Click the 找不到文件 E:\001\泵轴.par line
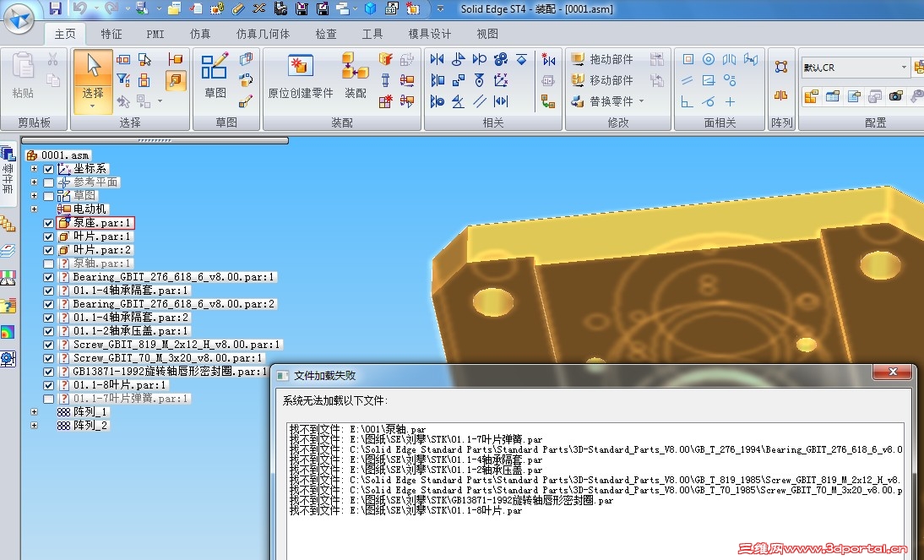924x560 pixels. (x=358, y=430)
